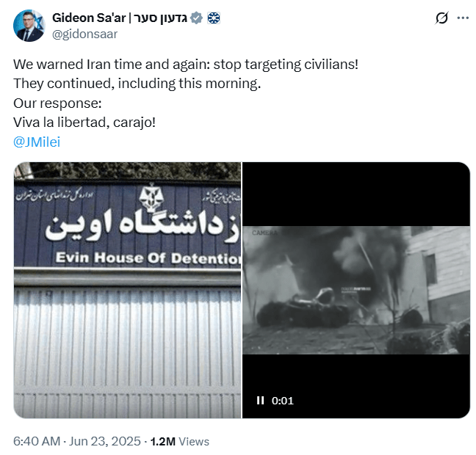The image size is (476, 455).
Task: Click the blue verified checkmark badge
Action: click(196, 18)
